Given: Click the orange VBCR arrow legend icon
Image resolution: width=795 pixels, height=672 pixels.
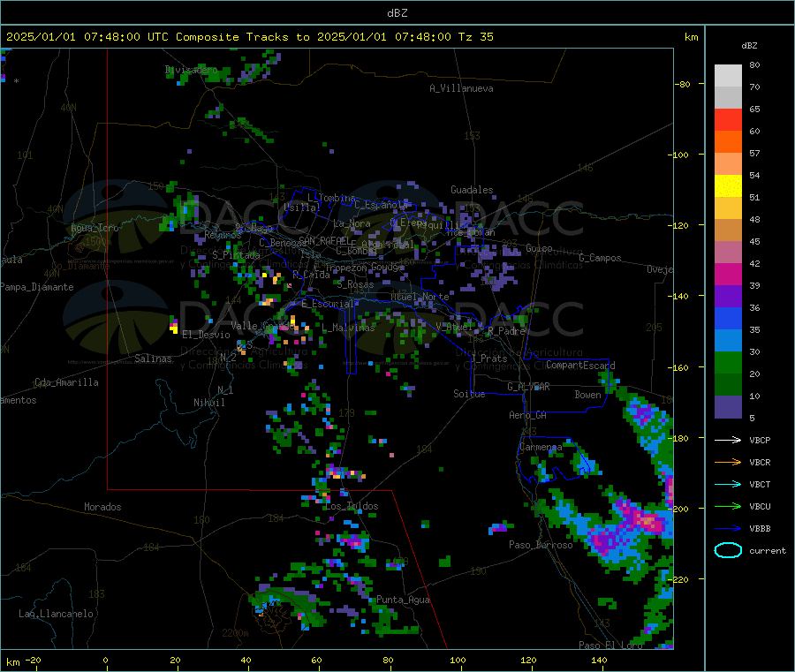Looking at the screenshot, I should pyautogui.click(x=728, y=462).
